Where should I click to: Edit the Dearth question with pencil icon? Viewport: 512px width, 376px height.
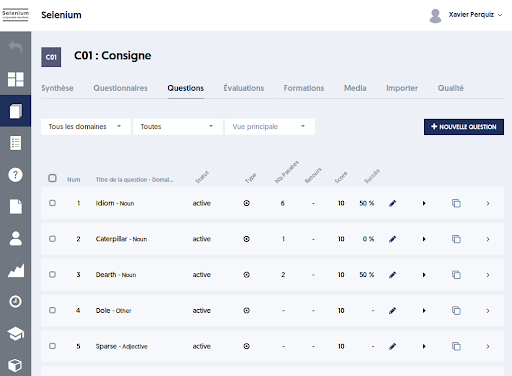[392, 275]
